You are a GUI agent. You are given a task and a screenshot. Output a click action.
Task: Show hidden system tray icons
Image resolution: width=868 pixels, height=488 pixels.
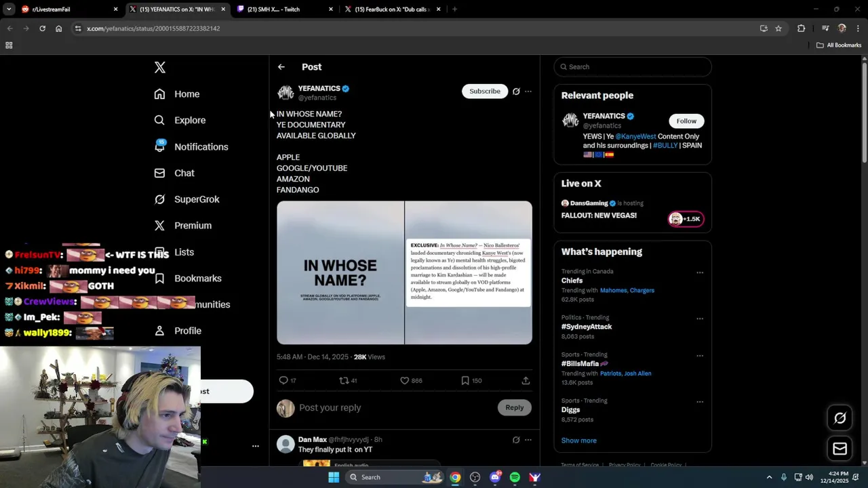click(x=769, y=477)
